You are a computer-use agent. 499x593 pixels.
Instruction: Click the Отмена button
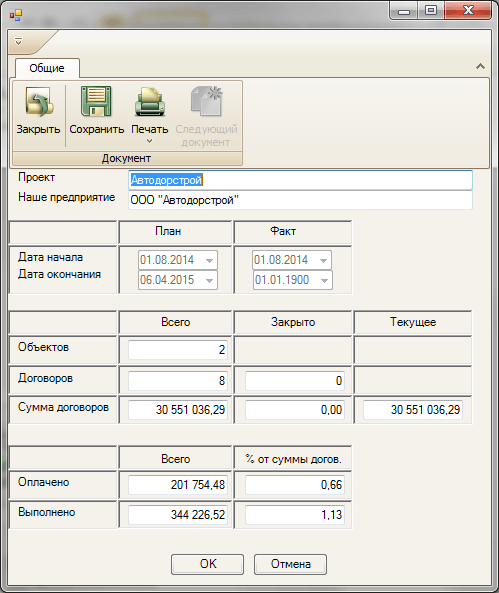[290, 564]
